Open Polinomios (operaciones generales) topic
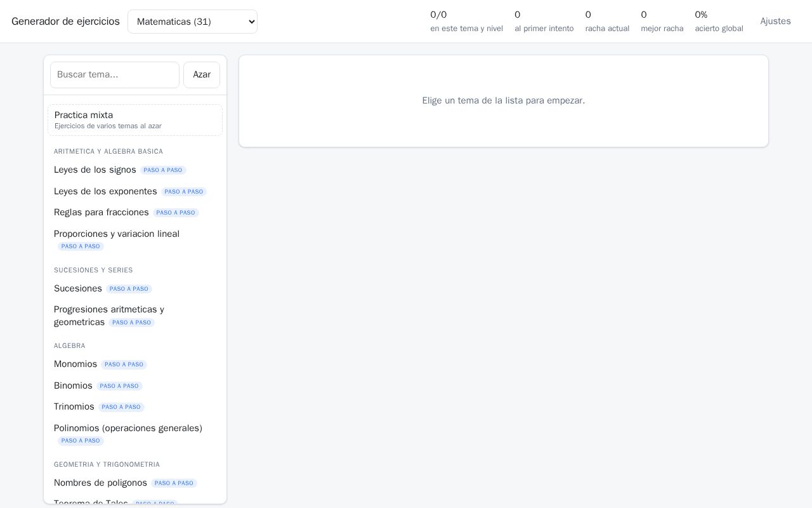Viewport: 812px width, 508px height. 135,434
